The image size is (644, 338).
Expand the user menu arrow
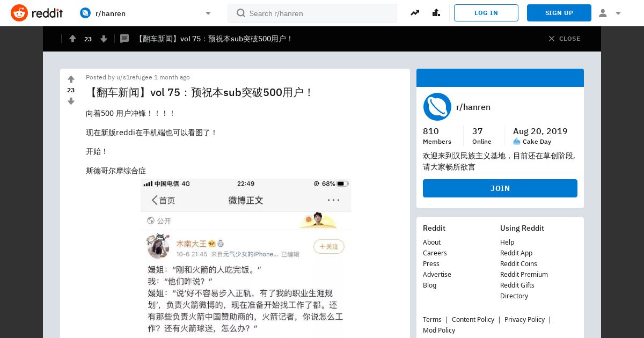click(618, 13)
